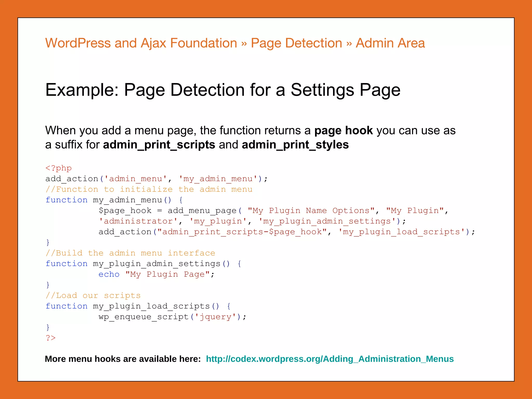Click the '$page_hook = add_menu_page(' code line
532x399 pixels.
pyautogui.click(x=274, y=211)
